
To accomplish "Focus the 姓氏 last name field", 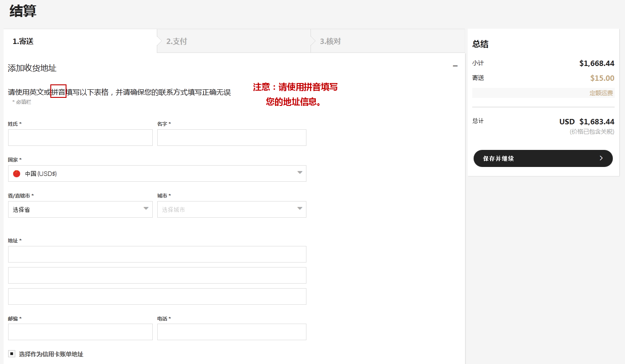I will [80, 137].
